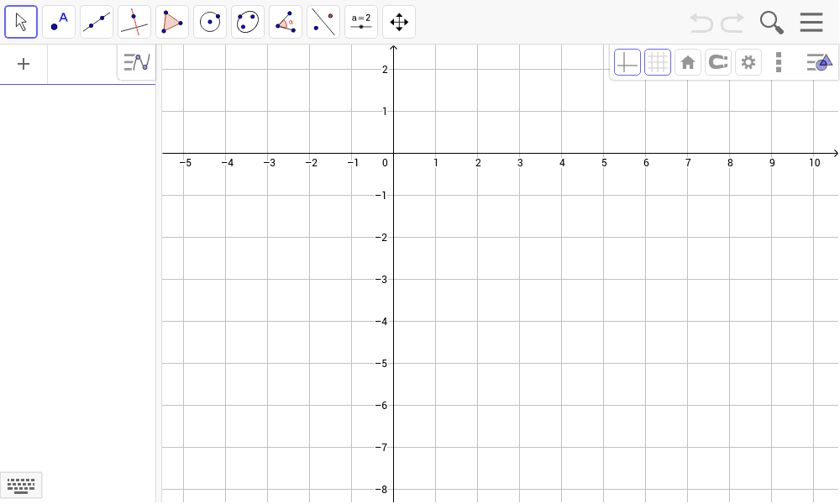This screenshot has height=504, width=840.
Task: Toggle axes visibility
Action: (627, 63)
